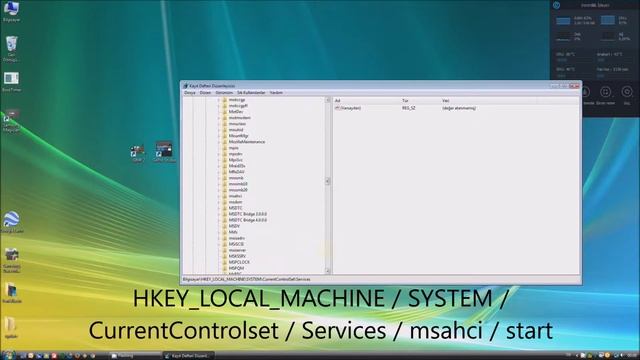Select the MozillaMaintenance registry key
The height and width of the screenshot is (360, 640).
tap(247, 142)
